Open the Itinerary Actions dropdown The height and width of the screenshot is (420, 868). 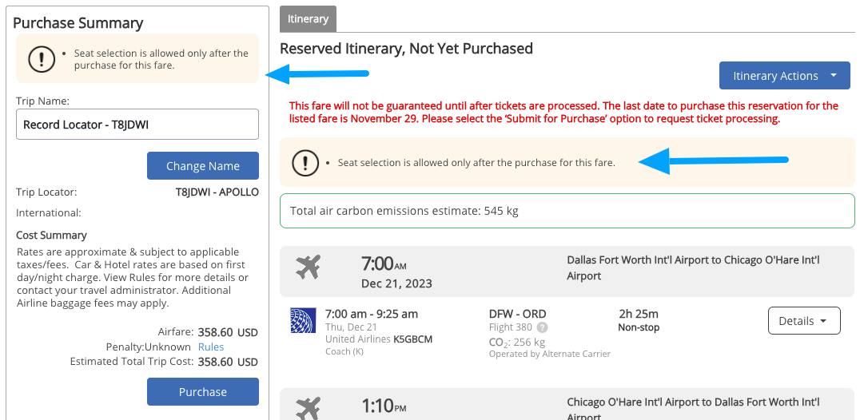(x=784, y=76)
